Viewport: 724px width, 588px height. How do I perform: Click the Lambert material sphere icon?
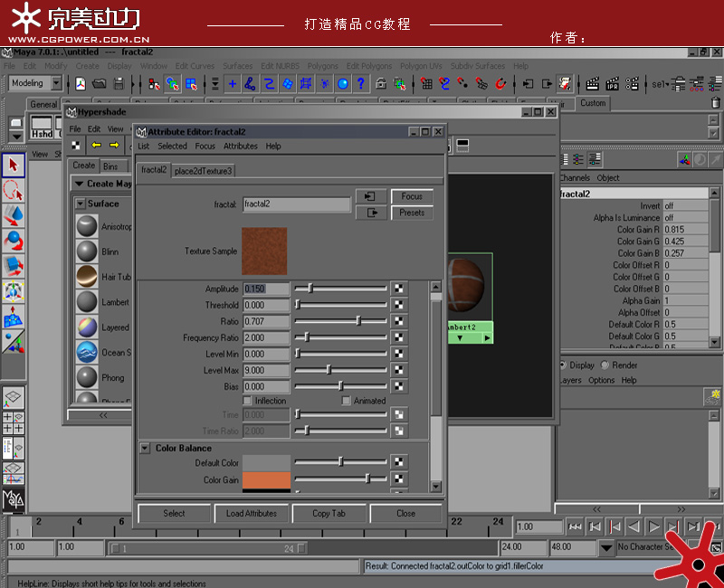[87, 302]
